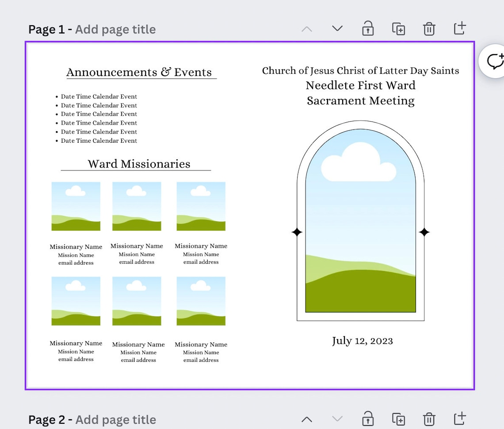Select the Ward Missionaries heading
This screenshot has height=429, width=504.
[x=139, y=163]
